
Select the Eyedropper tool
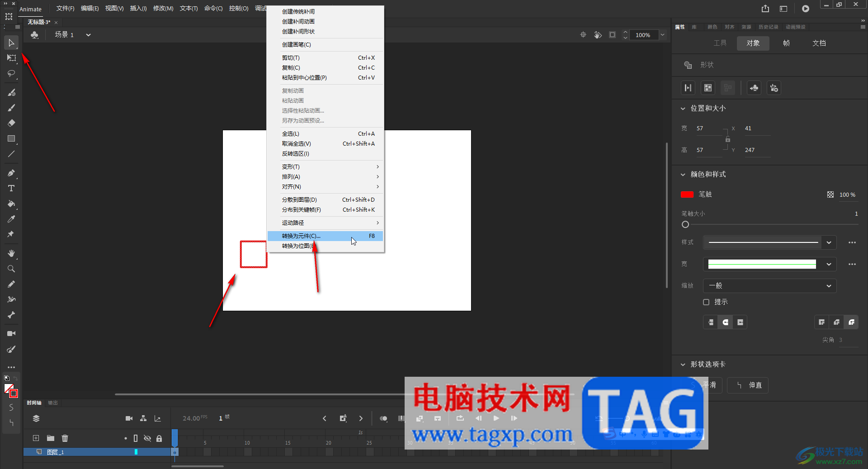11,219
